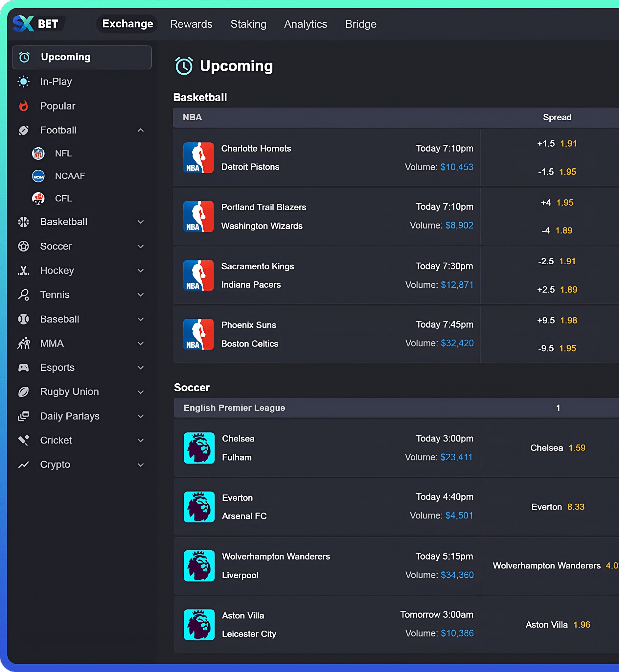Pick Chelsea to win at 1.59
619x672 pixels.
click(x=558, y=448)
